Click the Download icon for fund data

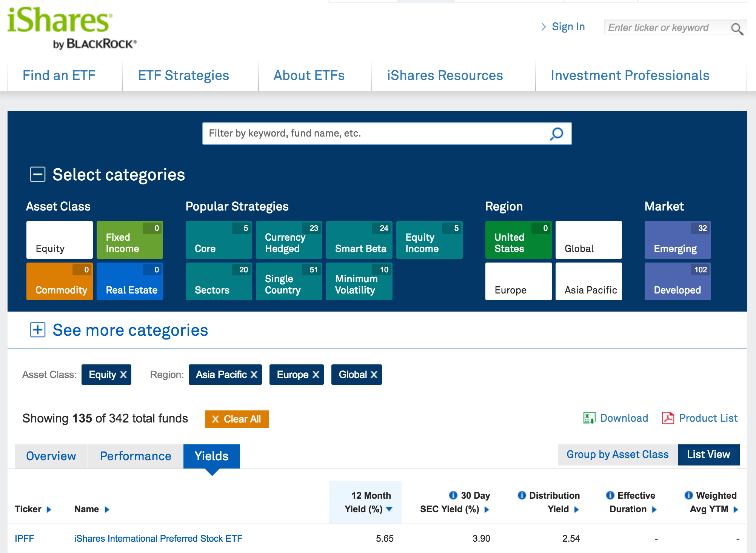tap(588, 419)
